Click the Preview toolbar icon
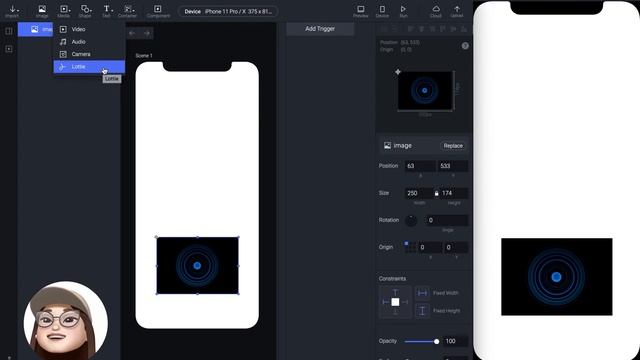 [x=360, y=11]
